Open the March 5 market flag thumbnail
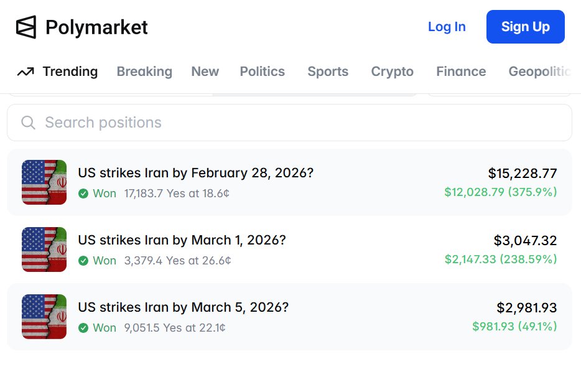This screenshot has width=581, height=392. click(x=44, y=317)
